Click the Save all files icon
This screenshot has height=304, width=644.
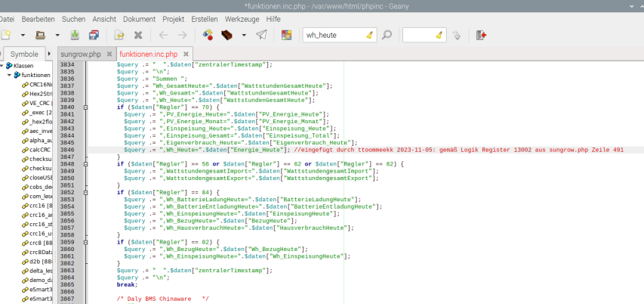click(x=94, y=35)
